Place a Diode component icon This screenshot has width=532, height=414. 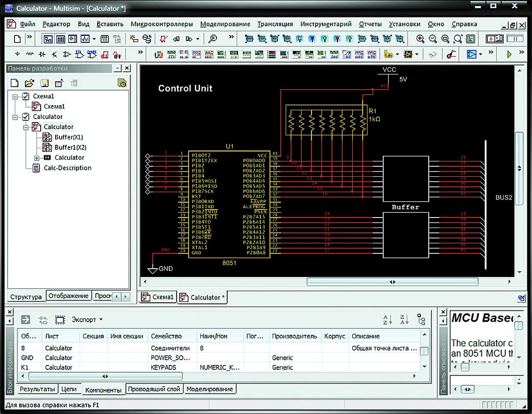point(42,54)
